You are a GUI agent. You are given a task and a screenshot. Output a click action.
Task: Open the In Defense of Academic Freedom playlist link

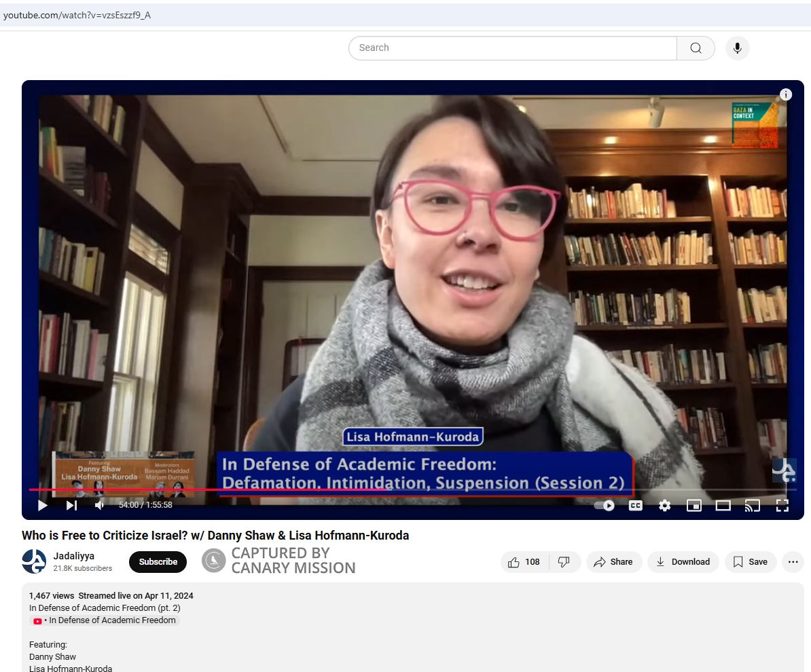[111, 620]
